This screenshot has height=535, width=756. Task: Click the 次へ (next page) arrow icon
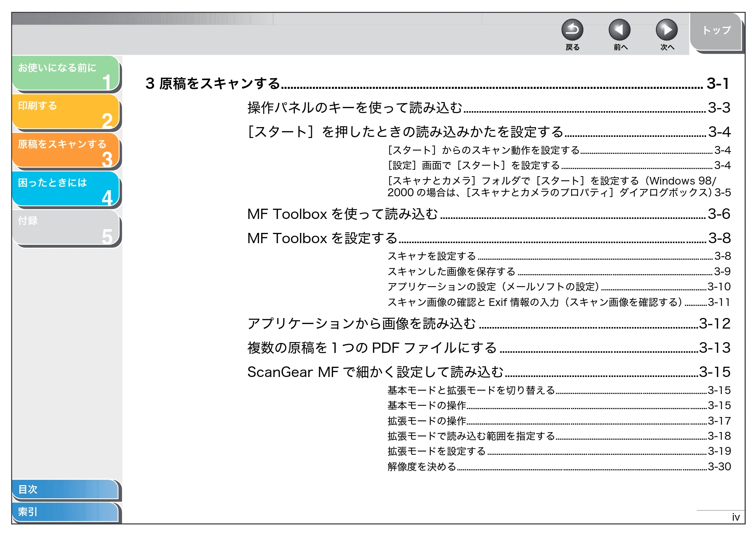[x=667, y=30]
